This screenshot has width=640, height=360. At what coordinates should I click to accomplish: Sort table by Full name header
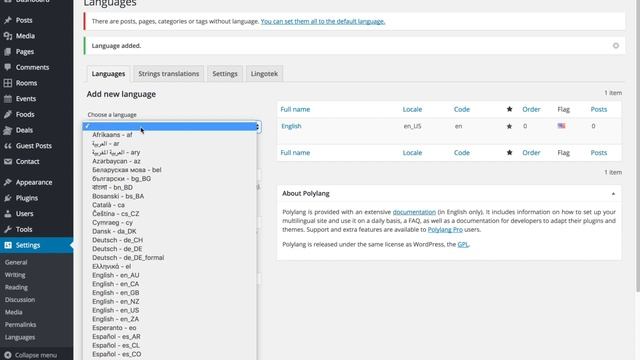pos(295,109)
